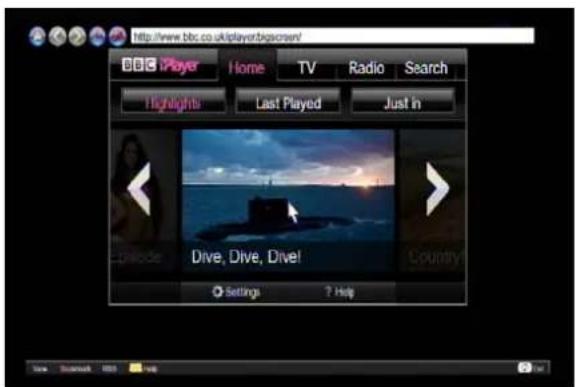Click the browser forward arrow button
The width and height of the screenshot is (576, 387).
pyautogui.click(x=78, y=37)
